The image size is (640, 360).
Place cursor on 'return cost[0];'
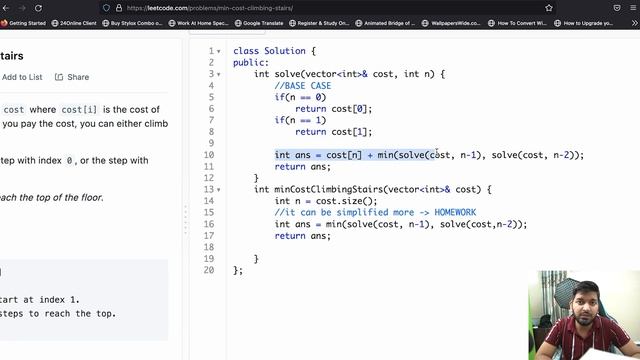point(333,109)
